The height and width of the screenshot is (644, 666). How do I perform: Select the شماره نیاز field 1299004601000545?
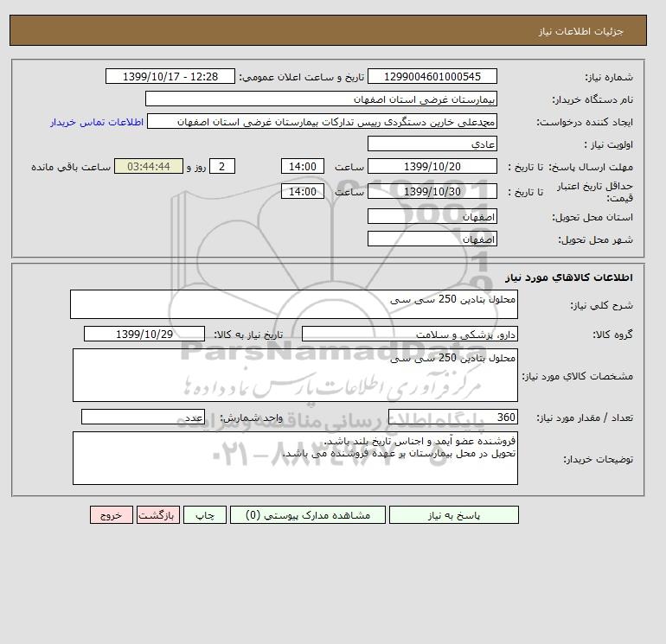pyautogui.click(x=432, y=76)
